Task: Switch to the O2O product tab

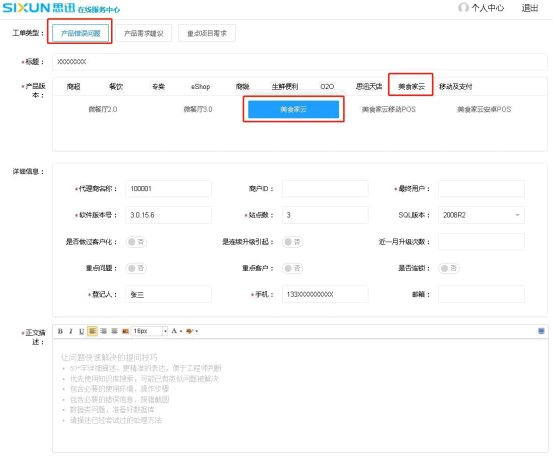Action: tap(327, 87)
